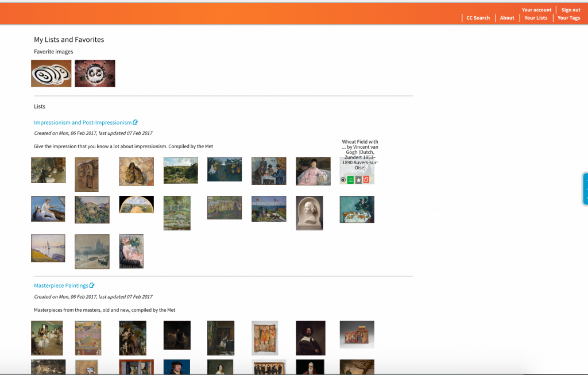Image resolution: width=588 pixels, height=375 pixels.
Task: Open Your Tags from the navigation bar
Action: point(568,17)
